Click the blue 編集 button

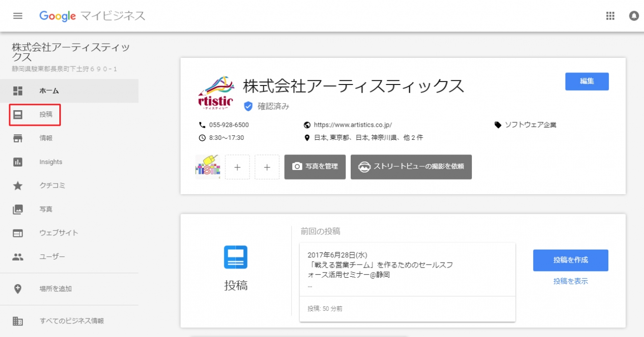click(587, 81)
